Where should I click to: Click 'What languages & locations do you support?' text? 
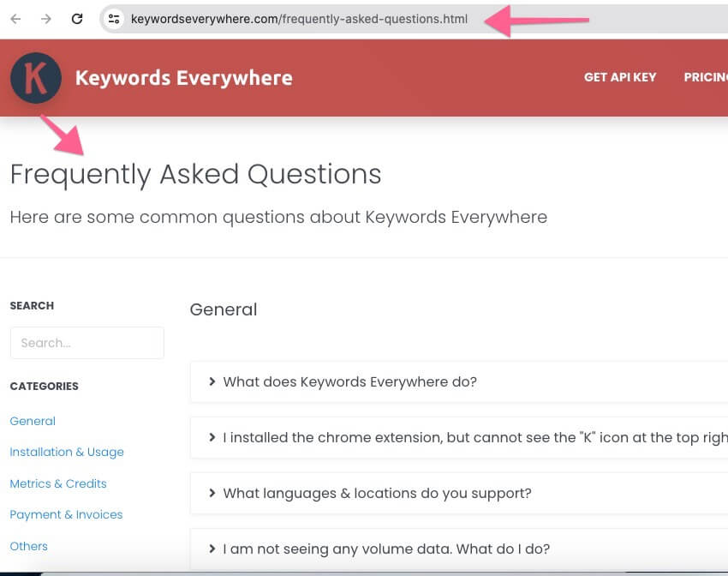coord(377,494)
